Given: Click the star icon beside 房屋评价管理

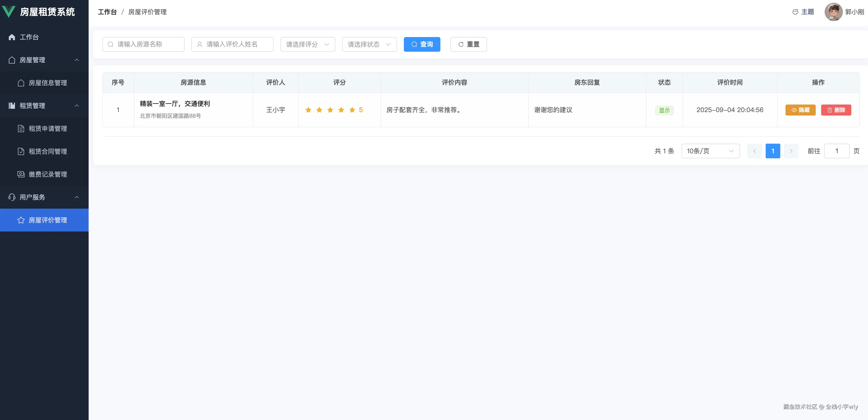Looking at the screenshot, I should tap(21, 220).
